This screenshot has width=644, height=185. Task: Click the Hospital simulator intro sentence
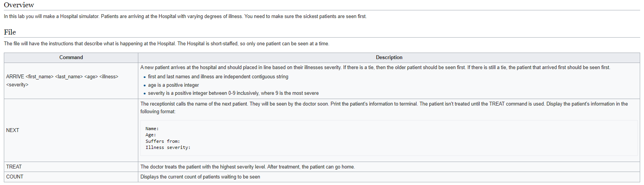185,17
